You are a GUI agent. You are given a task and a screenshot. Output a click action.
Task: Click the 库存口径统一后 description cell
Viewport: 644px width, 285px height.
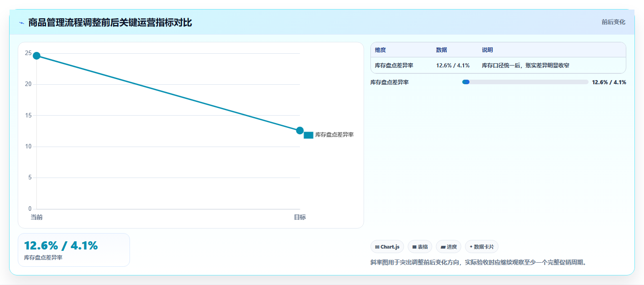[x=525, y=66]
